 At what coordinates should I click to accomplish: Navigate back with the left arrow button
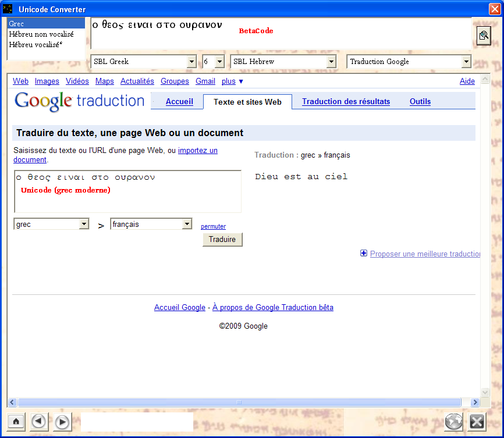(x=39, y=421)
